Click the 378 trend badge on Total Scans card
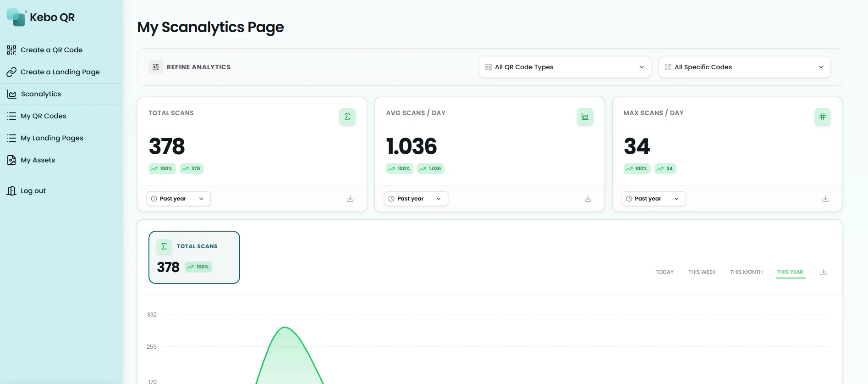The image size is (868, 384). click(x=192, y=169)
